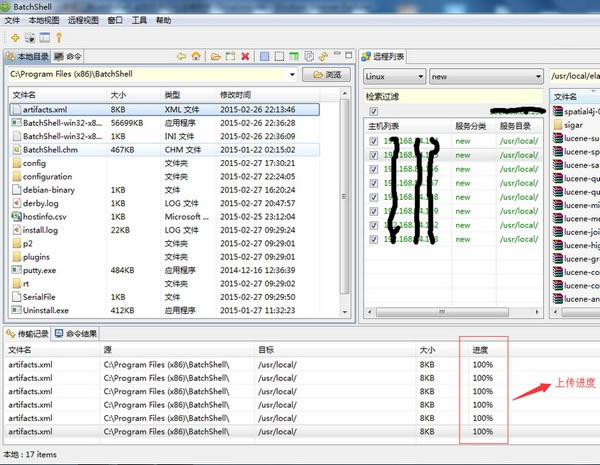Sort transfers by the 进度 column header
The width and height of the screenshot is (600, 465).
(x=482, y=350)
